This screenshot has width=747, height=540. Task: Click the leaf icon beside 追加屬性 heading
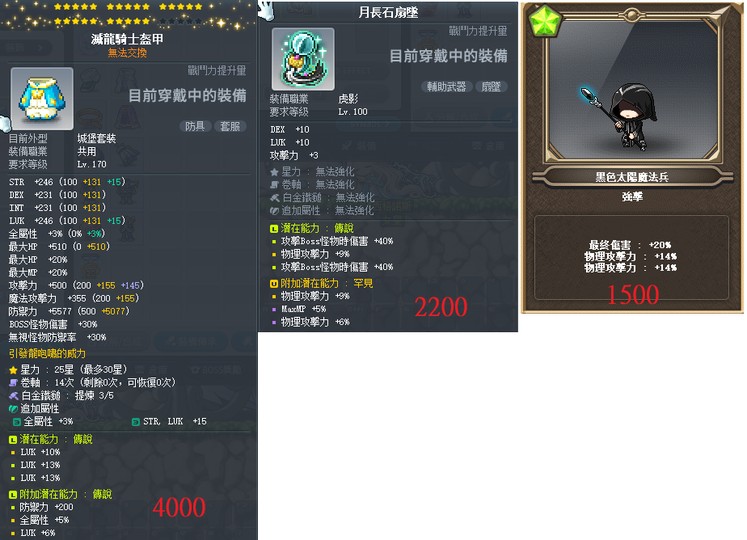(13, 408)
